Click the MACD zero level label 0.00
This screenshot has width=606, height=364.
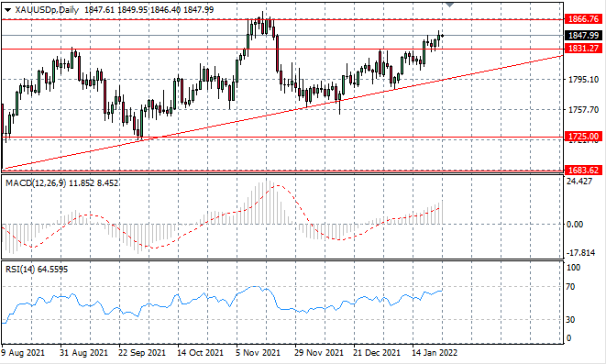tap(575, 224)
